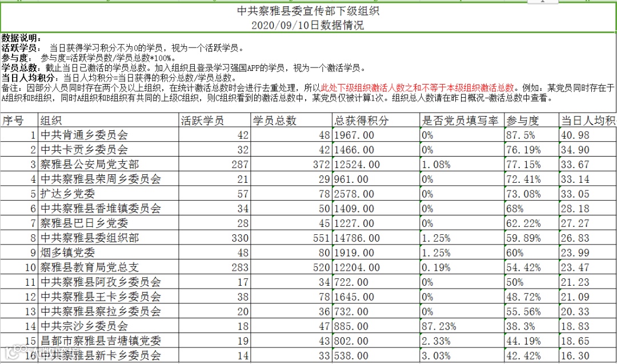Screen dimensions: 617x364
Task: Select the 是否党员填写率 header cell
Action: pyautogui.click(x=462, y=121)
